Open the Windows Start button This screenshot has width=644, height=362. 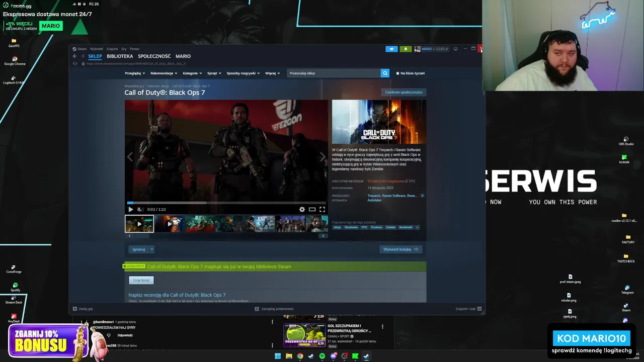coord(278,356)
